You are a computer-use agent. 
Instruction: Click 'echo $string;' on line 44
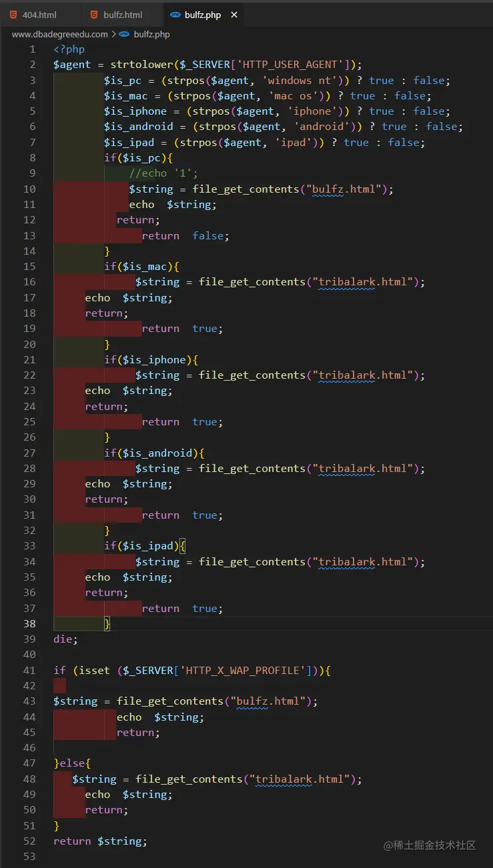160,717
